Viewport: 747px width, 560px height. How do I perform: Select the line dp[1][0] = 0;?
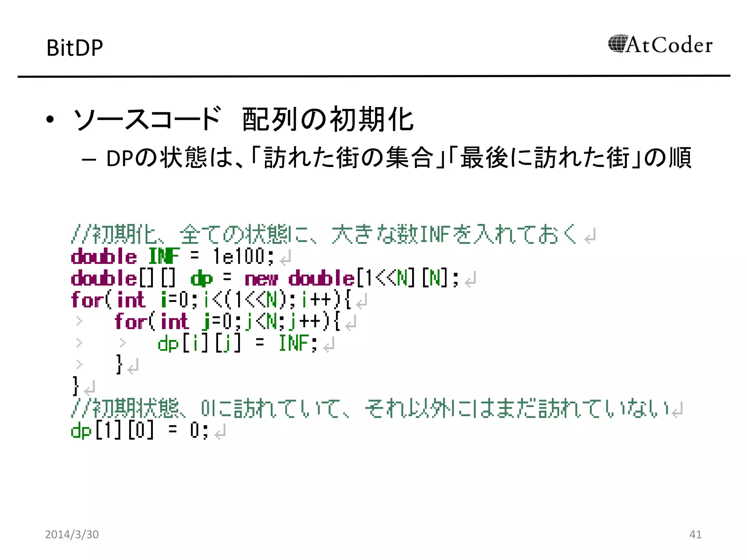tap(140, 430)
